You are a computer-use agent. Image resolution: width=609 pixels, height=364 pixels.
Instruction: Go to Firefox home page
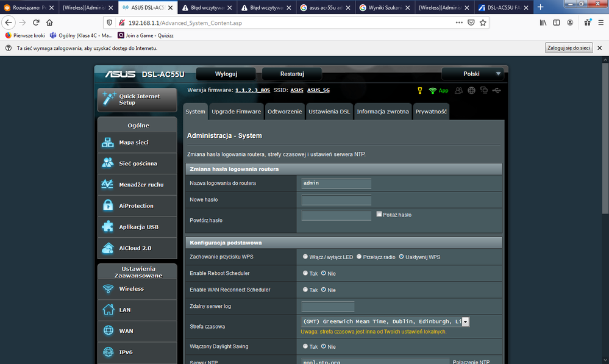point(49,23)
